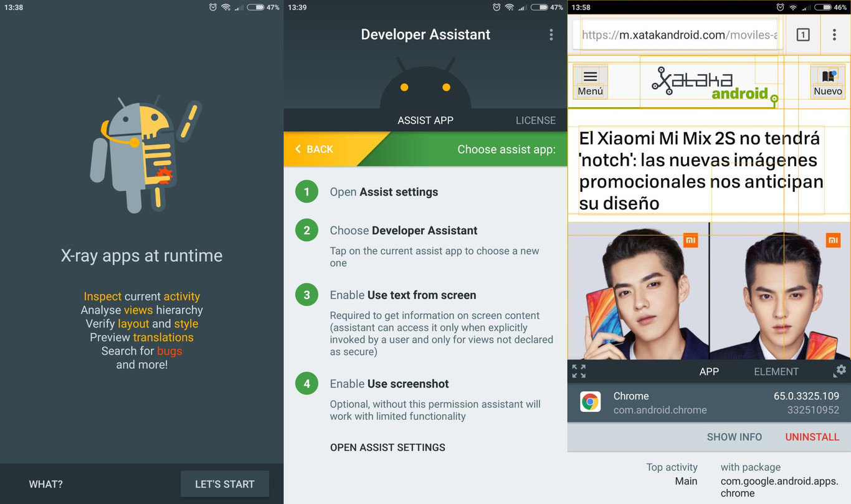Tap the browser address bar
Screen dimensions: 851x504
click(x=679, y=34)
